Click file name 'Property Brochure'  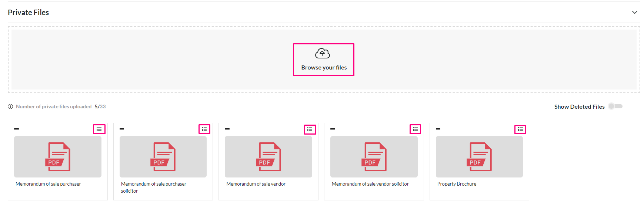pos(457,184)
